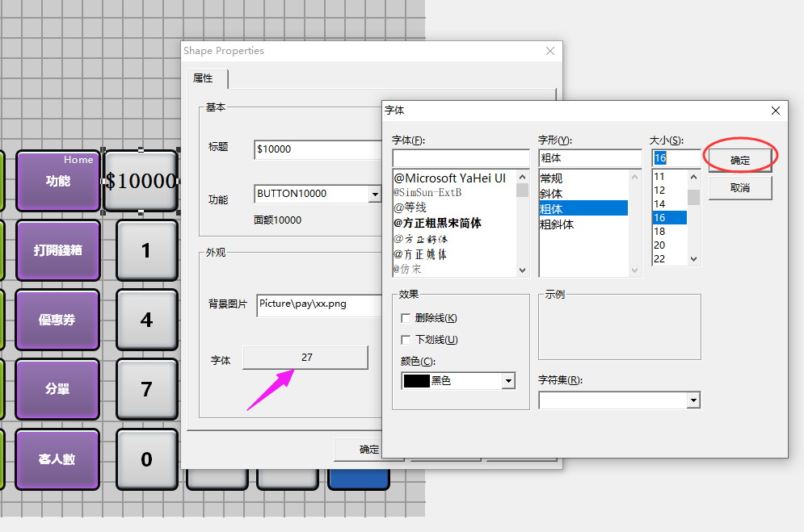Screen dimensions: 804x532
Task: Click size list scroll down arrow
Action: click(x=694, y=259)
